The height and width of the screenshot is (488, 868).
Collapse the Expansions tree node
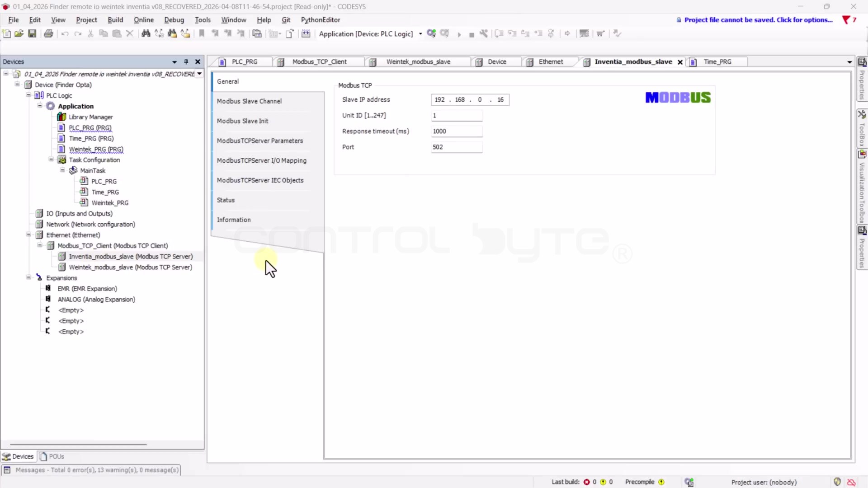point(28,277)
